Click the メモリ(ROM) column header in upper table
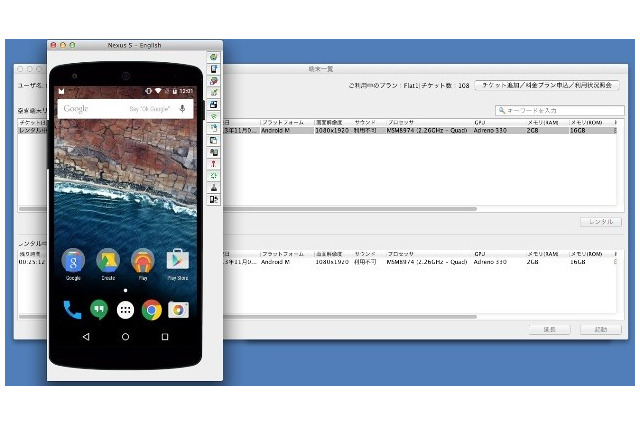640x426 pixels. pos(586,122)
